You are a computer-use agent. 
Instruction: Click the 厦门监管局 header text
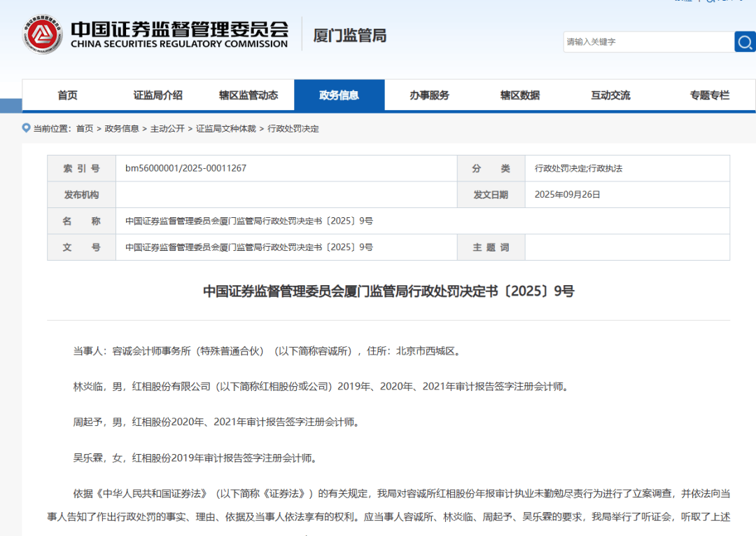pos(349,36)
